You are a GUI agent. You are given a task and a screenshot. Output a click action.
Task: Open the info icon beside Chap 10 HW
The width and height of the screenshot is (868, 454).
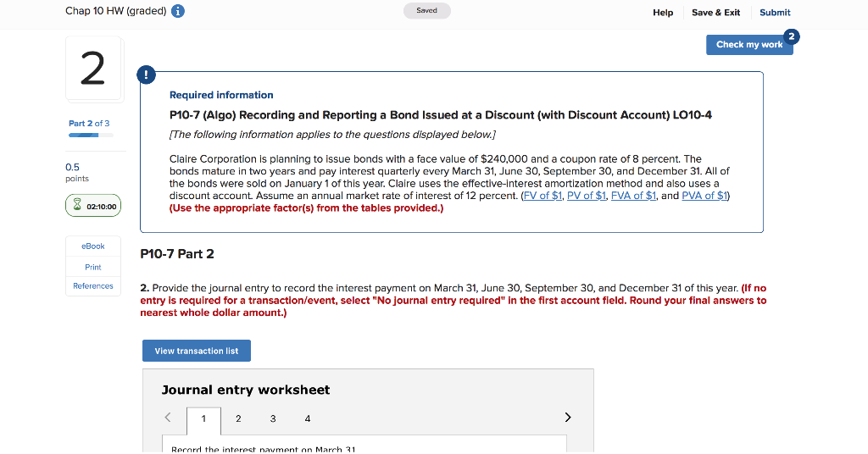(178, 11)
